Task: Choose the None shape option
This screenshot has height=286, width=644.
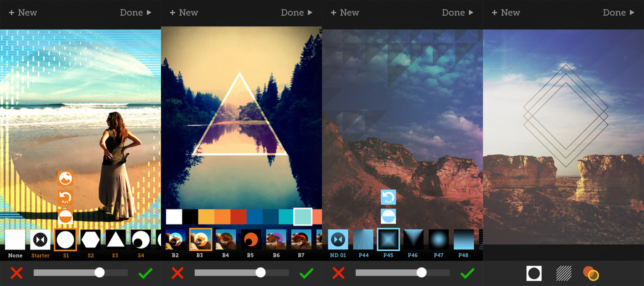Action: pos(15,240)
